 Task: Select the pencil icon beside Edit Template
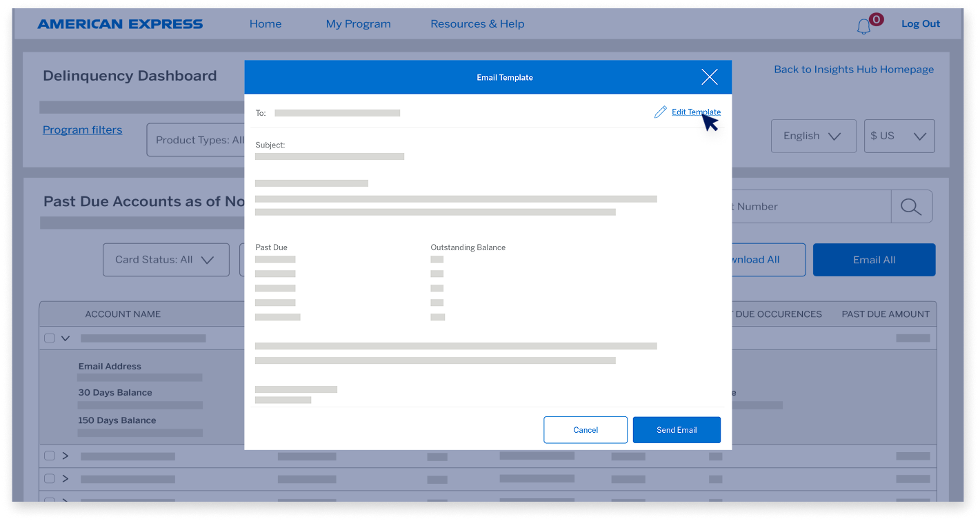tap(659, 111)
